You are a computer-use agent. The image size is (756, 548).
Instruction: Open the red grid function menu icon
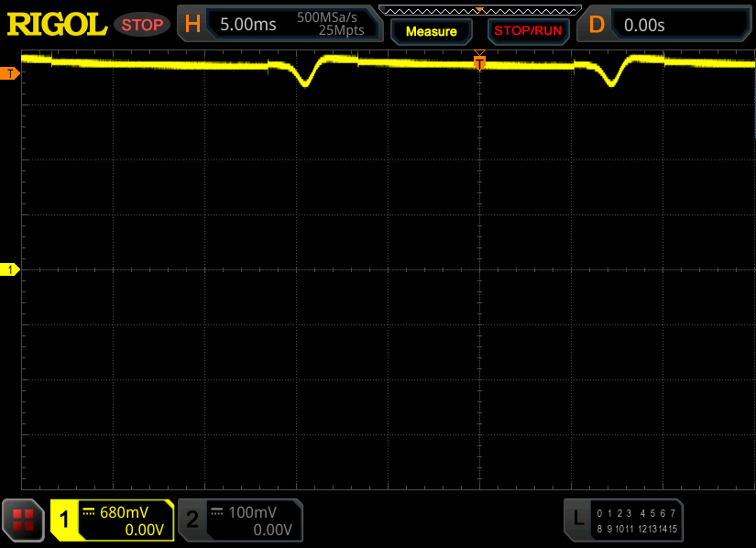pos(23,521)
